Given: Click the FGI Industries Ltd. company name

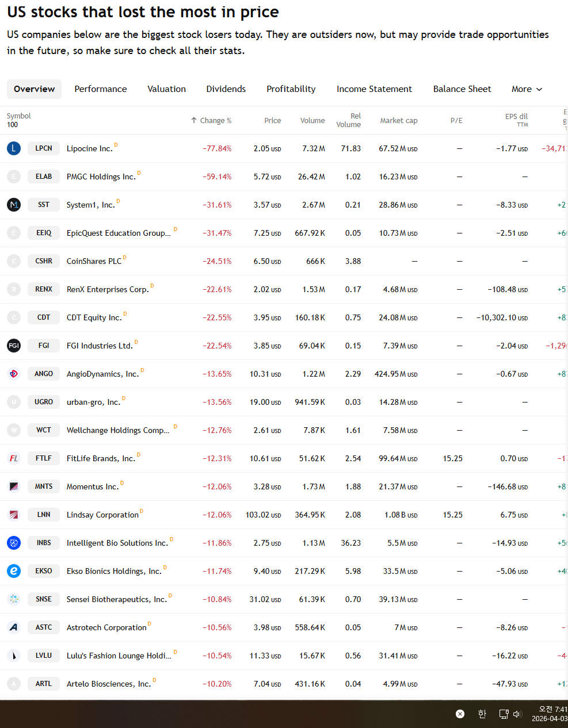Looking at the screenshot, I should point(100,346).
